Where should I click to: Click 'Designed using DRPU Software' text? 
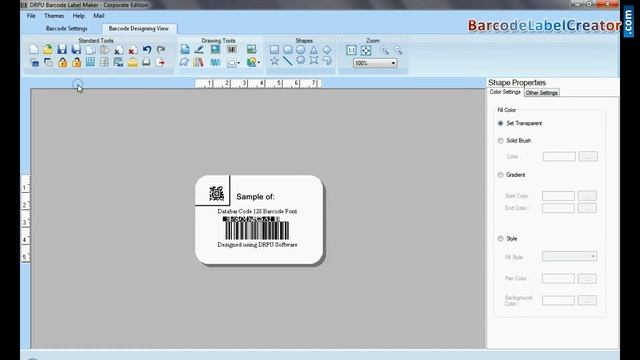[257, 244]
